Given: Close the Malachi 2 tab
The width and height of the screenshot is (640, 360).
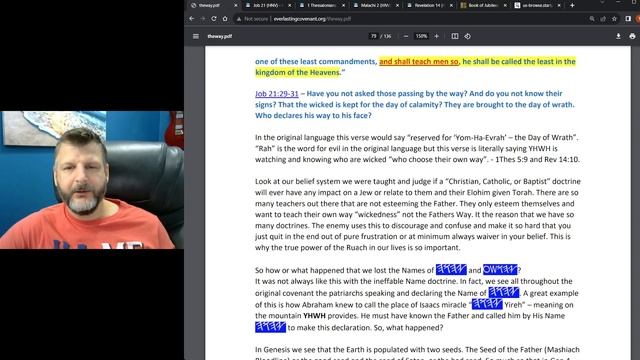Looking at the screenshot, I should coord(397,5).
